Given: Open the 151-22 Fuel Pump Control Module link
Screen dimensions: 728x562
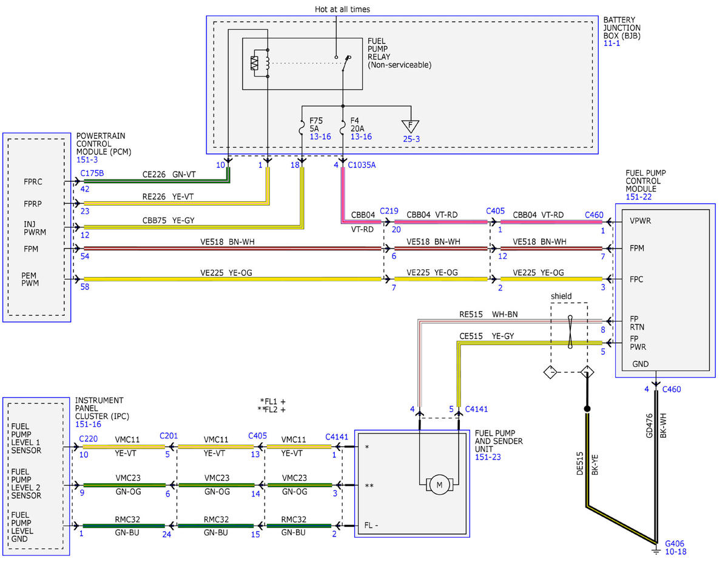Looking at the screenshot, I should 639,198.
